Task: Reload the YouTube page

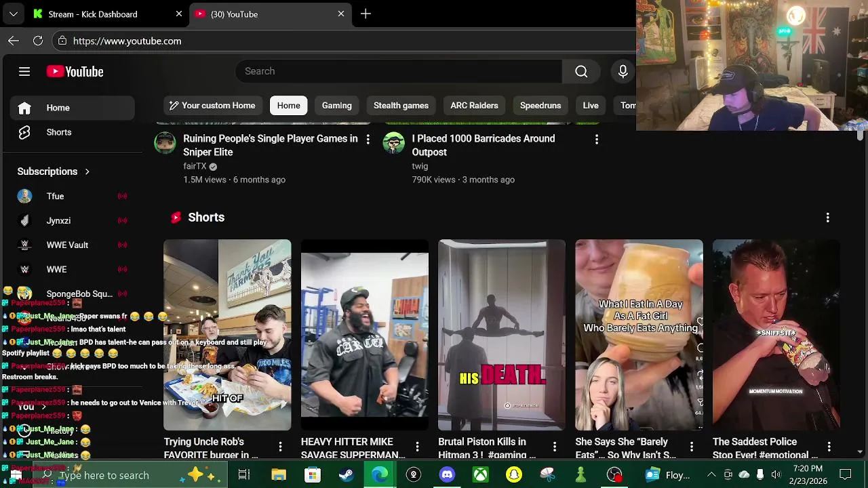Action: (38, 41)
